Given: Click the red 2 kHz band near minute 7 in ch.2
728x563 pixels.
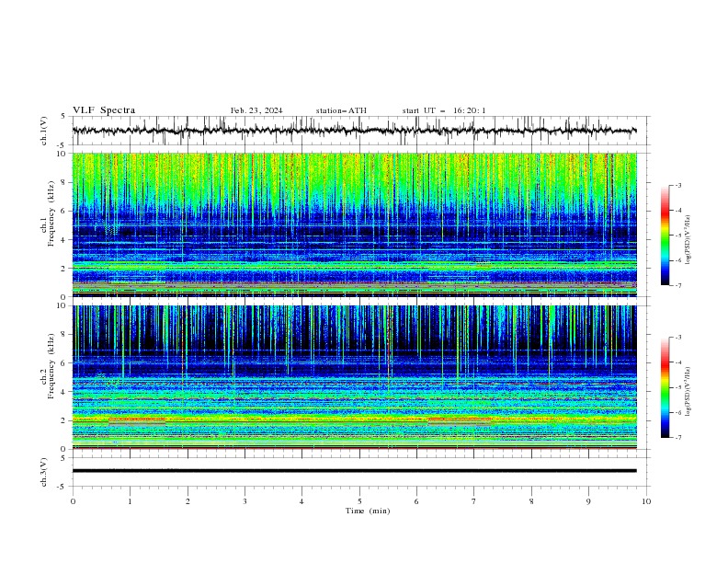Looking at the screenshot, I should (460, 419).
